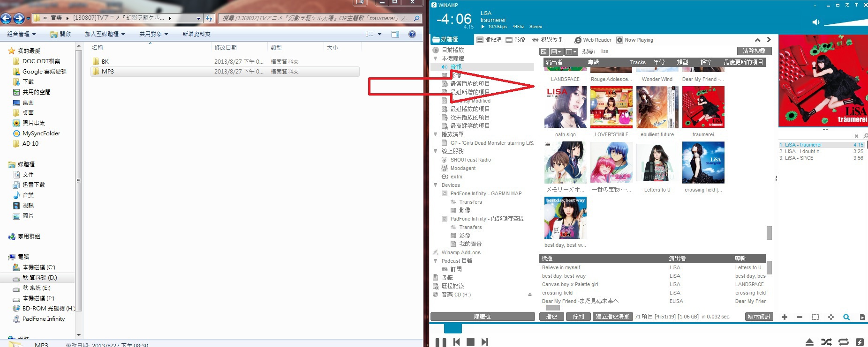
Task: Toggle the album art view button
Action: [544, 52]
